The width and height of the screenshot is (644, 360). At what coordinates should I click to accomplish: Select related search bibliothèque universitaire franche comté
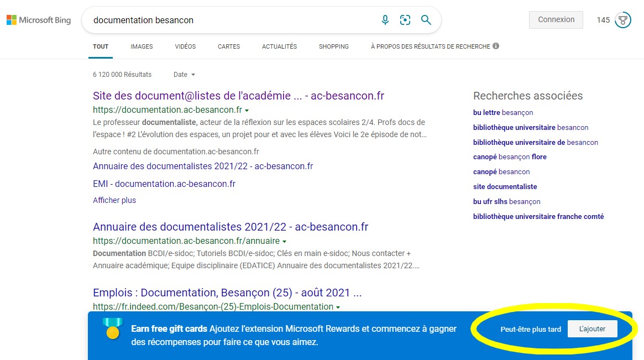[538, 216]
